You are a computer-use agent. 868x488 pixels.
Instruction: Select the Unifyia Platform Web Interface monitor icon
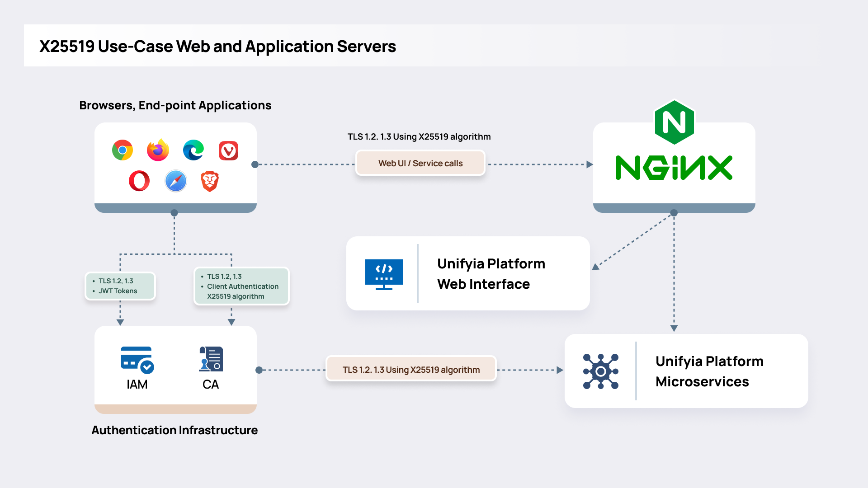(384, 273)
